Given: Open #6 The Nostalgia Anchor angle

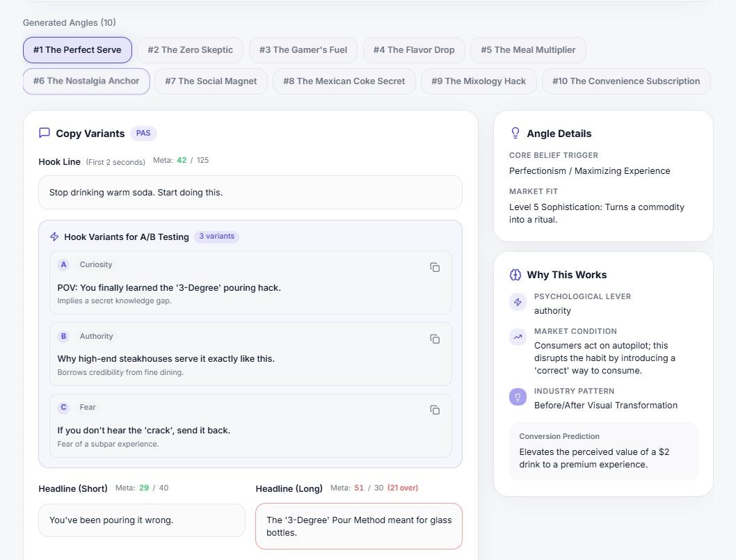Looking at the screenshot, I should (x=86, y=81).
